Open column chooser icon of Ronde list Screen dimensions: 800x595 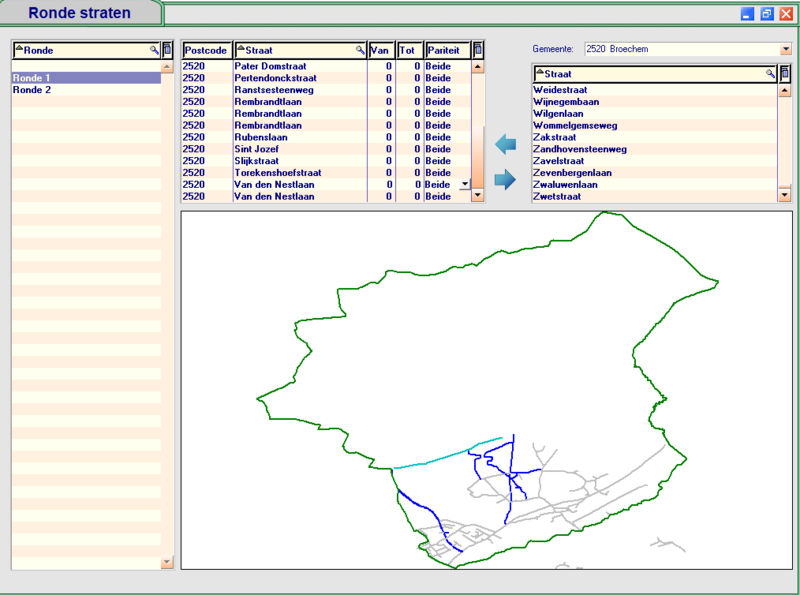point(167,49)
